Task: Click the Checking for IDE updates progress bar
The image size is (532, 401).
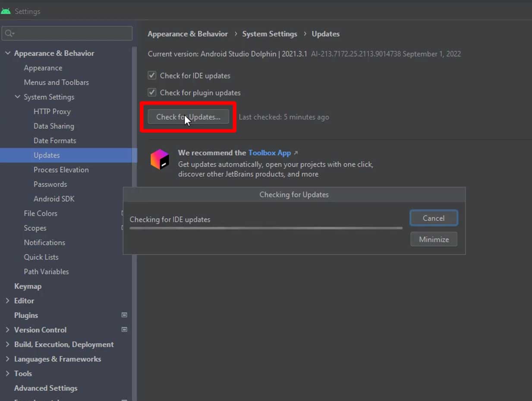Action: (x=266, y=228)
